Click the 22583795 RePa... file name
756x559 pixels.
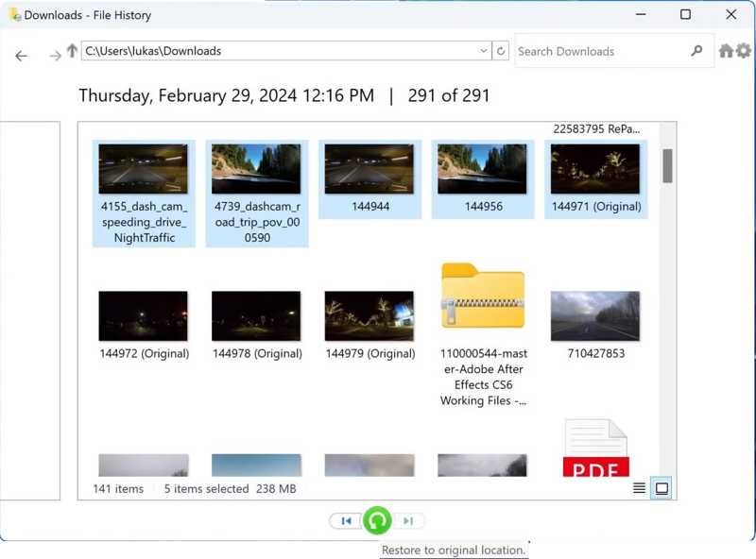tap(596, 128)
